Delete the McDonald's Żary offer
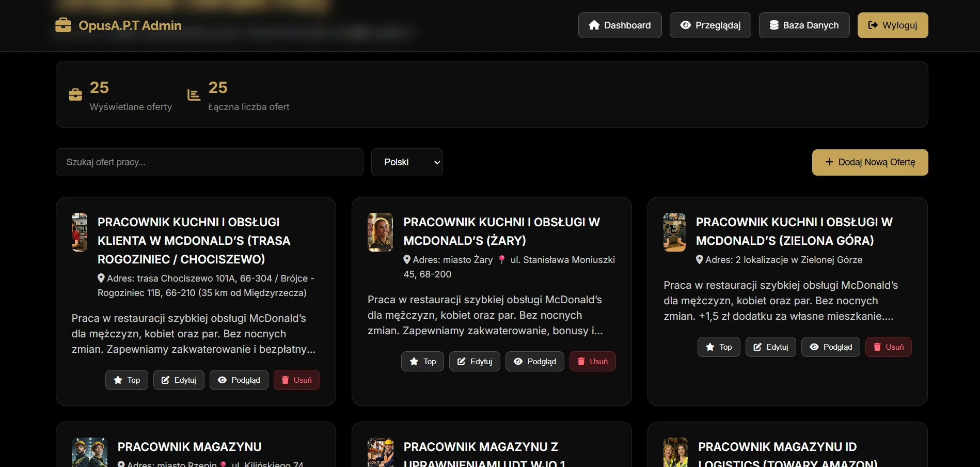The image size is (980, 467). click(592, 362)
